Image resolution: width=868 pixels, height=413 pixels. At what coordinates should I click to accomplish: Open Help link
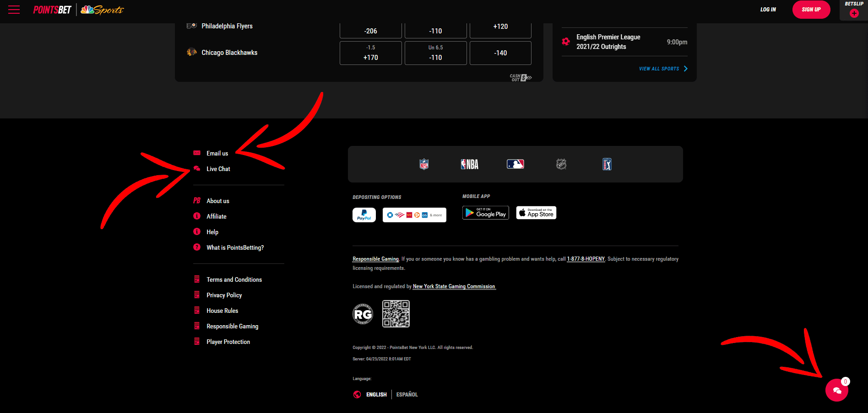212,232
